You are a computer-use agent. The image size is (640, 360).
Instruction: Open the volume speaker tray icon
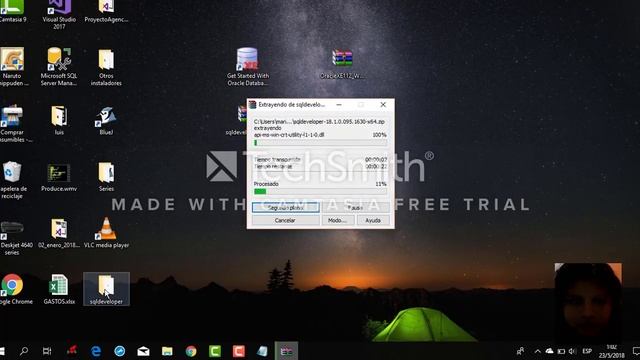[572, 351]
